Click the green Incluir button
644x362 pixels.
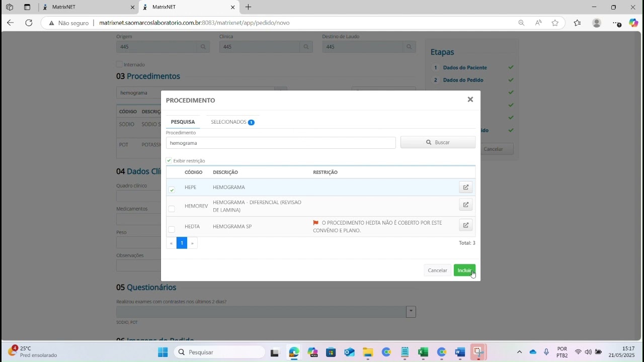pyautogui.click(x=464, y=270)
